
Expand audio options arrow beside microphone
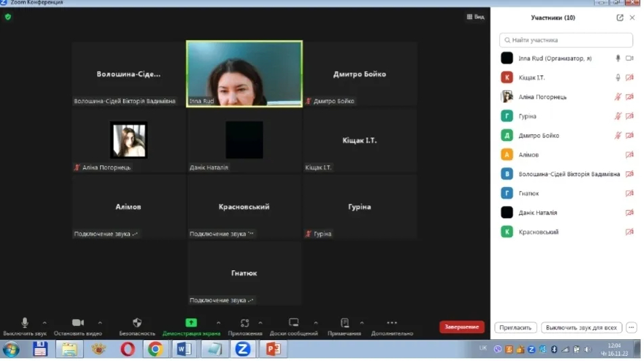click(45, 323)
